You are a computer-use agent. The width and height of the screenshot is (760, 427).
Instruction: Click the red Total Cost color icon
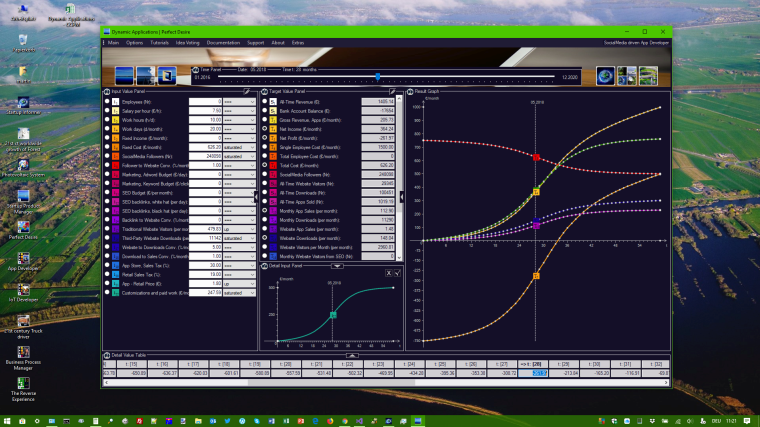click(x=275, y=165)
